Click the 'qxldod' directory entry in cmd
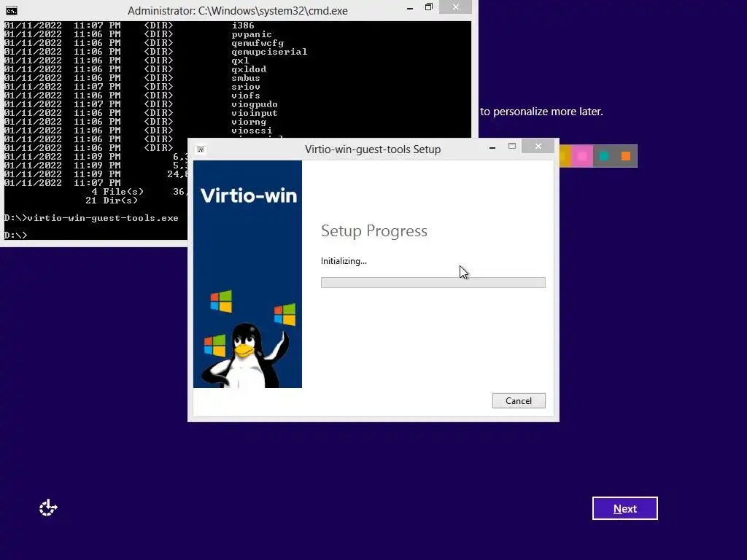Screen dimensions: 747x560 click(x=249, y=69)
